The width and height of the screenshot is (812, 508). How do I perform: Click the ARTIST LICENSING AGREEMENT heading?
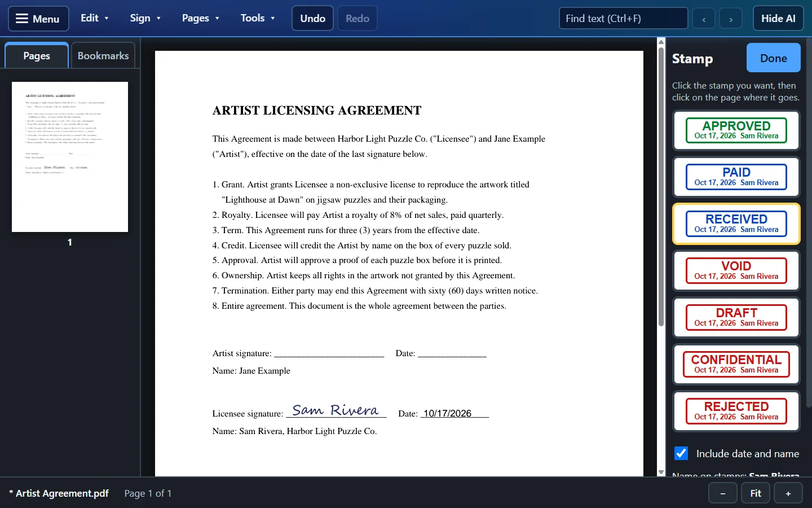(x=317, y=111)
